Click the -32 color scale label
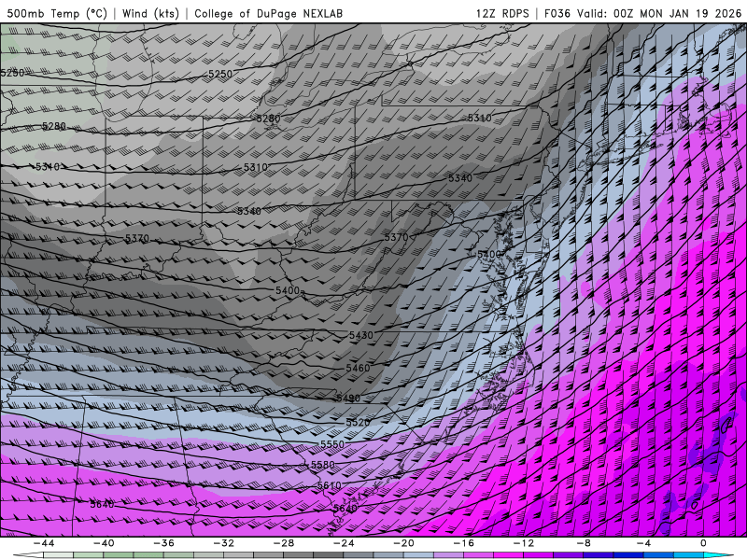 224,543
